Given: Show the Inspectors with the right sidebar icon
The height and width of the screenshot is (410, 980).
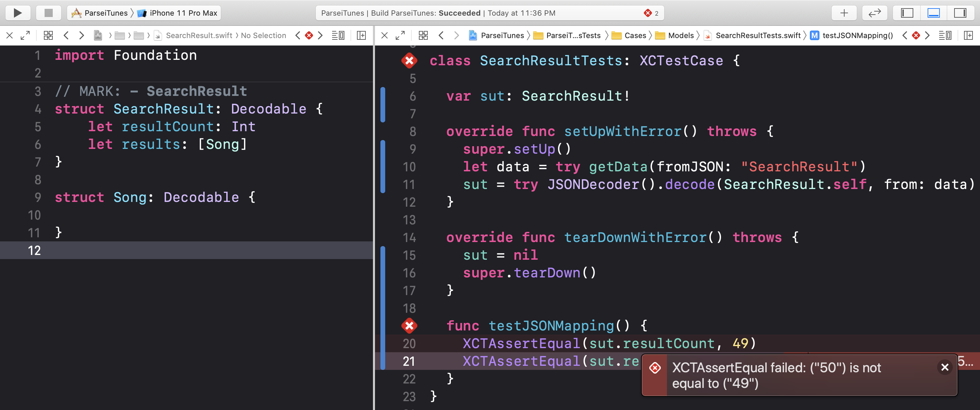Looking at the screenshot, I should coord(961,13).
